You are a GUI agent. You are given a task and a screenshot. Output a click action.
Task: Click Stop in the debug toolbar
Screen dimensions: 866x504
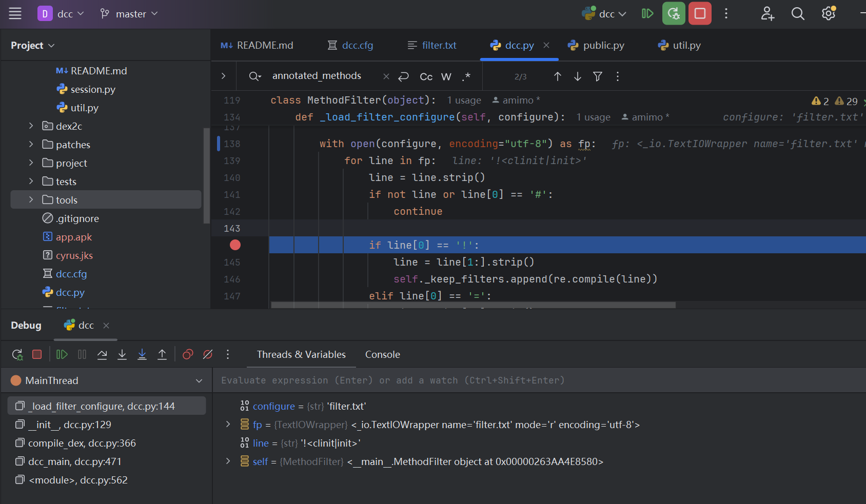click(x=37, y=354)
